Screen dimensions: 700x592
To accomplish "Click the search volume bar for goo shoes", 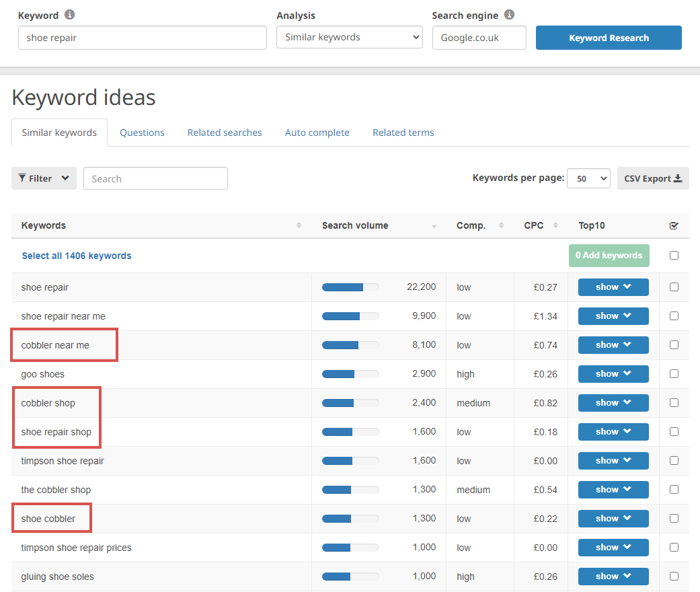I will [x=350, y=373].
